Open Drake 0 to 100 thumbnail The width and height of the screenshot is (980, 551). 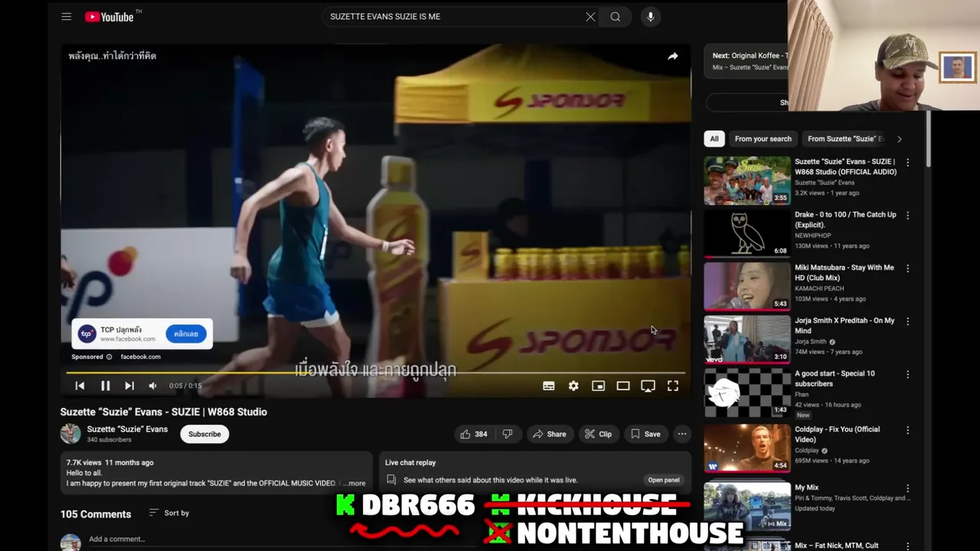(747, 233)
